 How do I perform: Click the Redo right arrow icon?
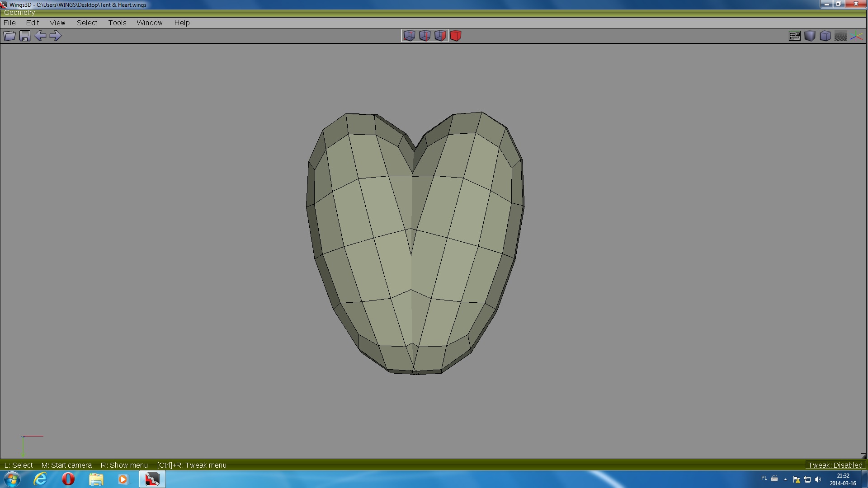tap(55, 36)
